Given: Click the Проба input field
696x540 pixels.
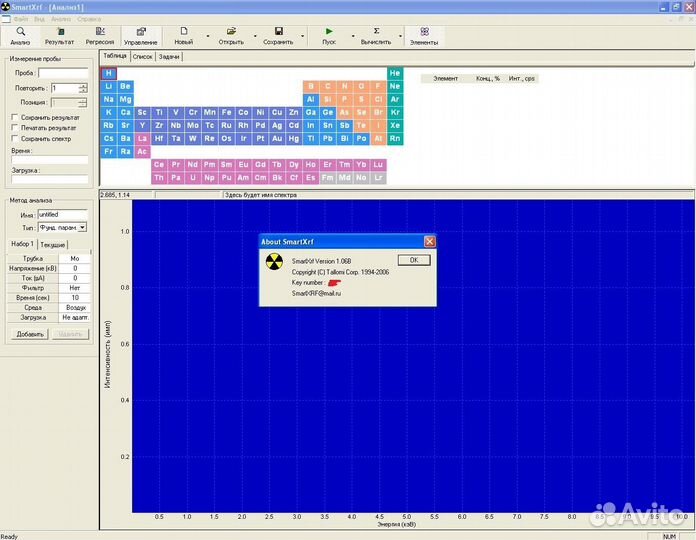Looking at the screenshot, I should 63,73.
